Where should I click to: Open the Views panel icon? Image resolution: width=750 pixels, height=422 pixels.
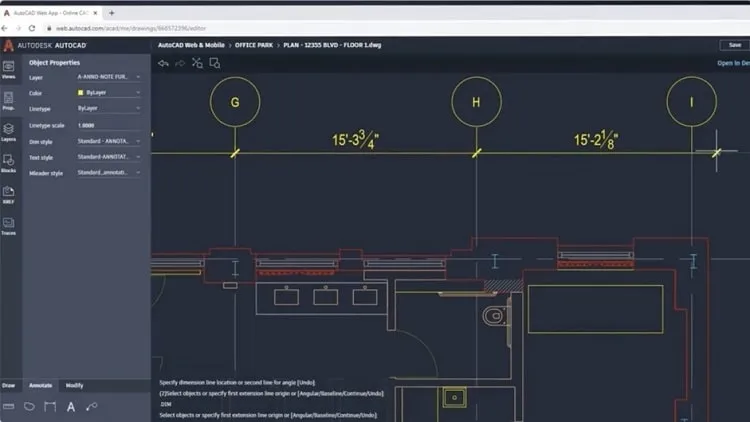coord(9,69)
